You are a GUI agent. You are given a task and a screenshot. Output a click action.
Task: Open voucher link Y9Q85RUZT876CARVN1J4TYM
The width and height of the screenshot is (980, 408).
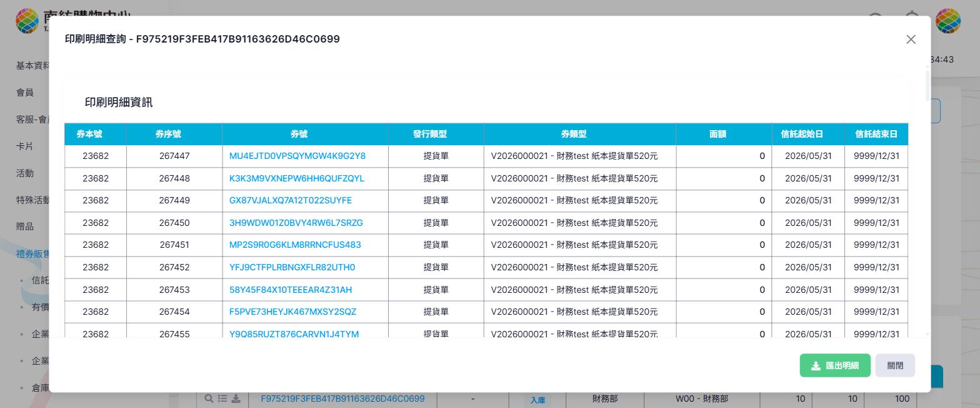click(x=294, y=334)
